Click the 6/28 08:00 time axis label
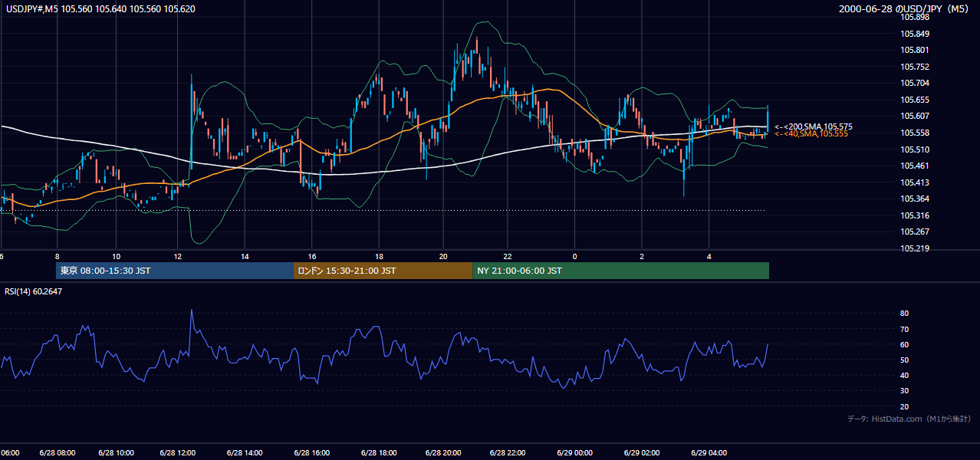 click(58, 453)
